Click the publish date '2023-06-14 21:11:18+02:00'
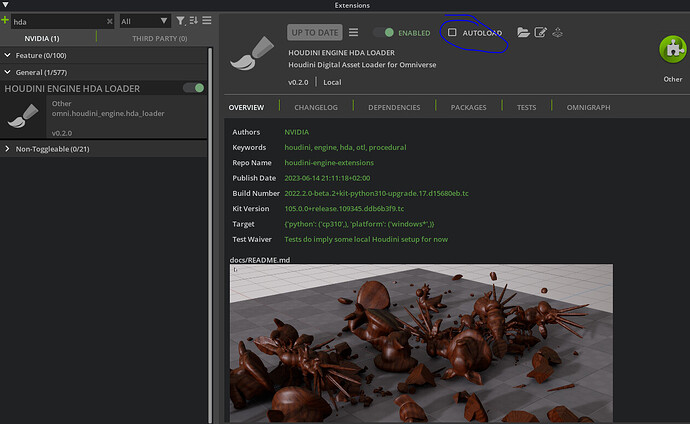The image size is (690, 424). (327, 178)
